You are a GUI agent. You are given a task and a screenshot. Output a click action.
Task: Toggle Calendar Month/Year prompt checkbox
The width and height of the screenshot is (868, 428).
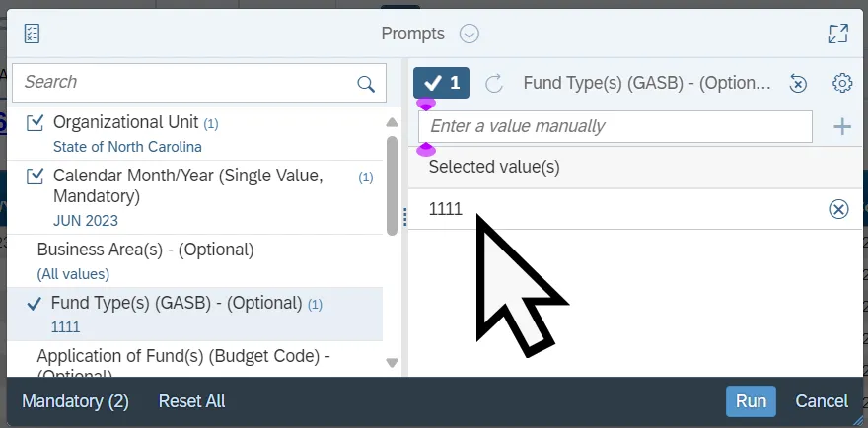[x=36, y=177]
